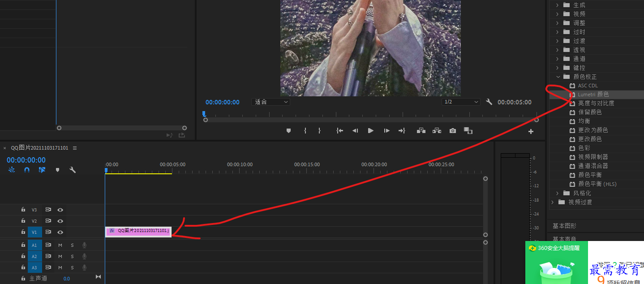Open the 1/2 playback resolution dropdown

[x=461, y=102]
